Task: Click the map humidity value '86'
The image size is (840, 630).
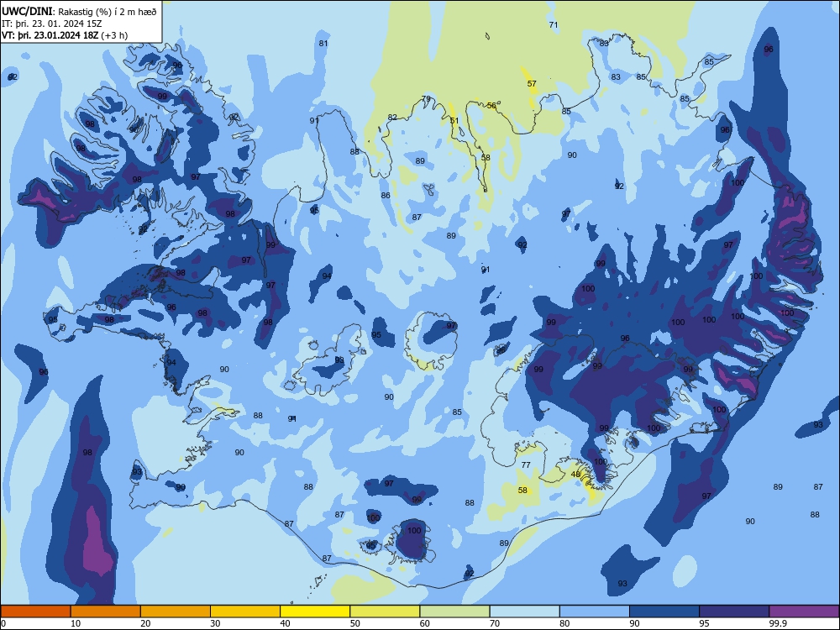Action: point(386,196)
